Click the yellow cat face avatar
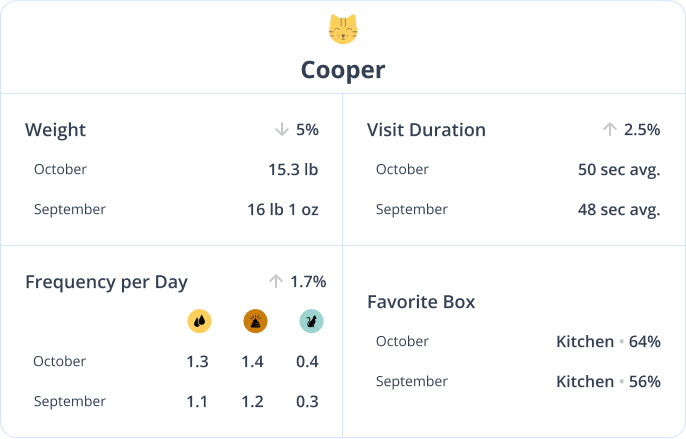 coord(343,29)
